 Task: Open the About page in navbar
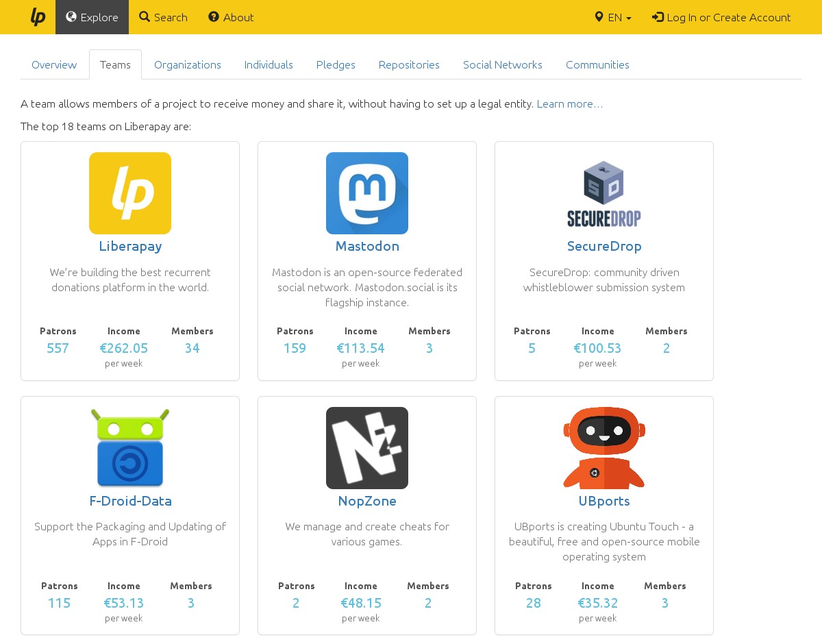pos(231,17)
